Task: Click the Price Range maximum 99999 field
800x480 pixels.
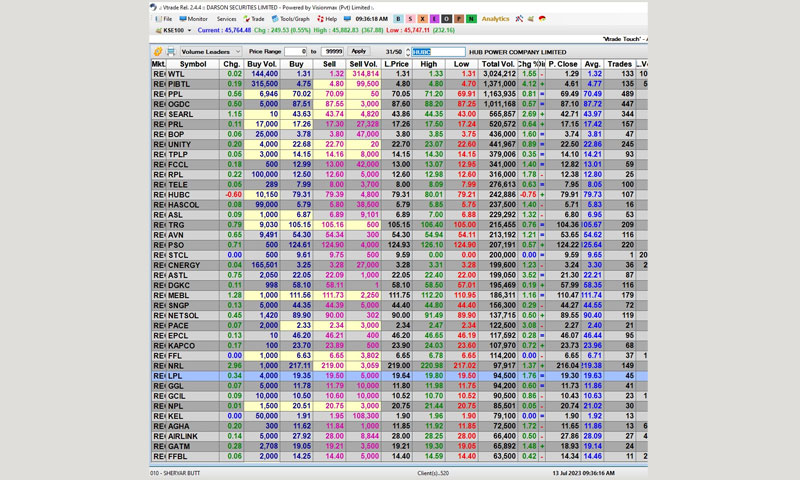Action: pyautogui.click(x=333, y=52)
